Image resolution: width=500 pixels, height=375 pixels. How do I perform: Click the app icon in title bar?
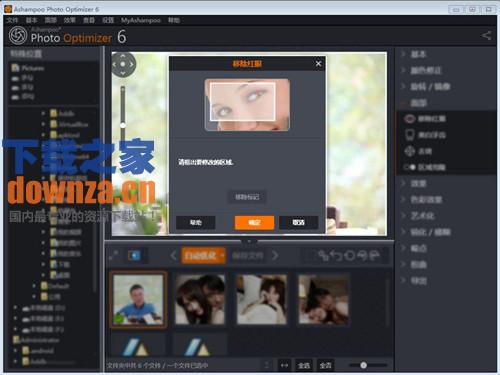pyautogui.click(x=8, y=9)
